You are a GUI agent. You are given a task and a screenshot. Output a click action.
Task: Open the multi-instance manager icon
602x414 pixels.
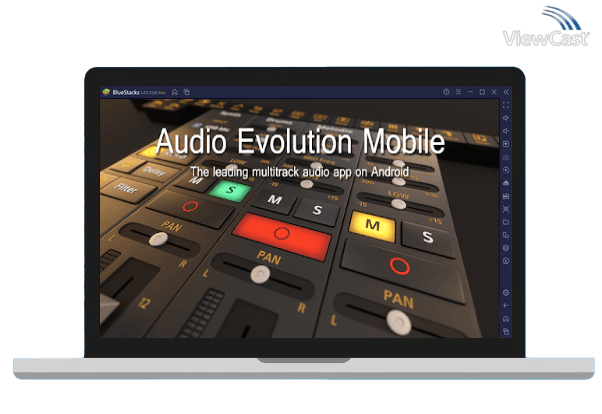[x=506, y=235]
